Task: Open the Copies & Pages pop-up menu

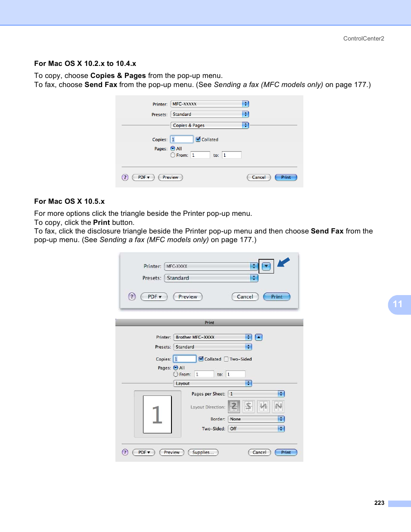Action: tap(210, 125)
